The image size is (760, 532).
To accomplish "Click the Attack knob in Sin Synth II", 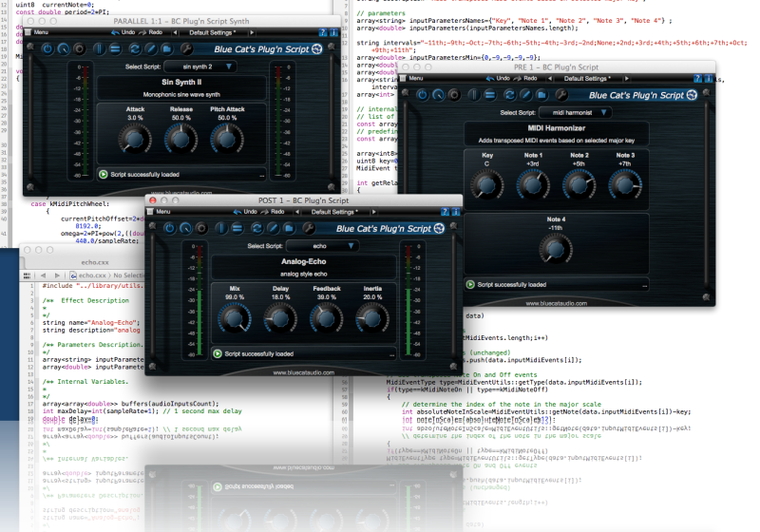I will tap(135, 139).
